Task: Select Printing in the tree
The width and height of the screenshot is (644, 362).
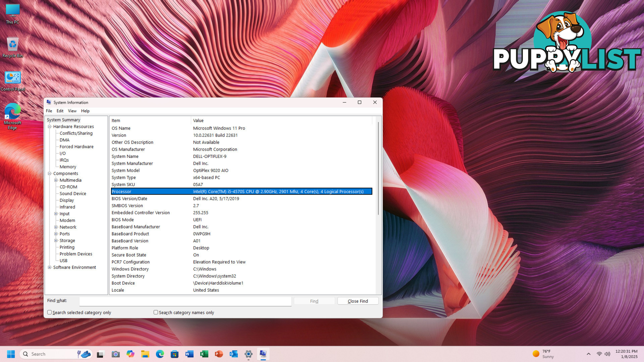Action: point(67,247)
